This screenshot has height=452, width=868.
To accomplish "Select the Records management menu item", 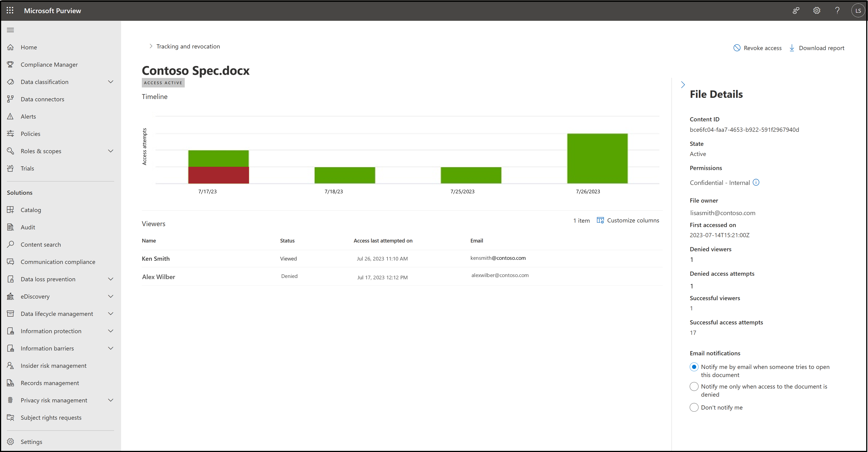I will point(50,383).
